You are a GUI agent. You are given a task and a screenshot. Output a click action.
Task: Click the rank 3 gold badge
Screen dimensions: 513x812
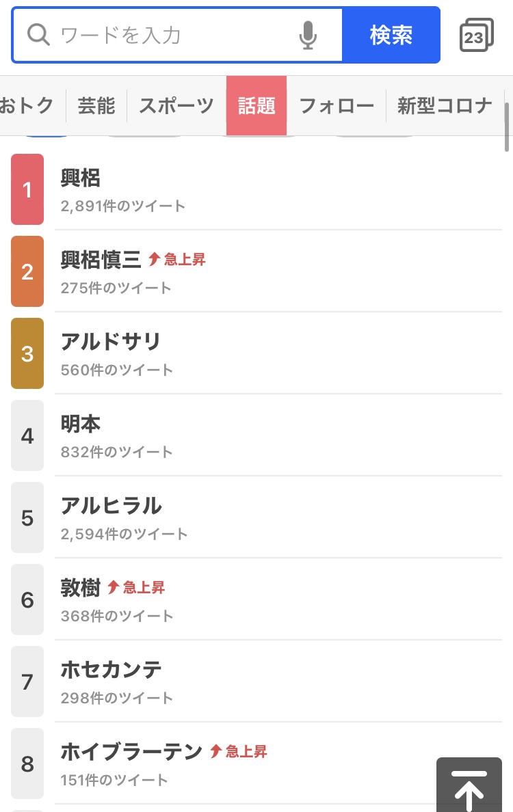point(27,353)
